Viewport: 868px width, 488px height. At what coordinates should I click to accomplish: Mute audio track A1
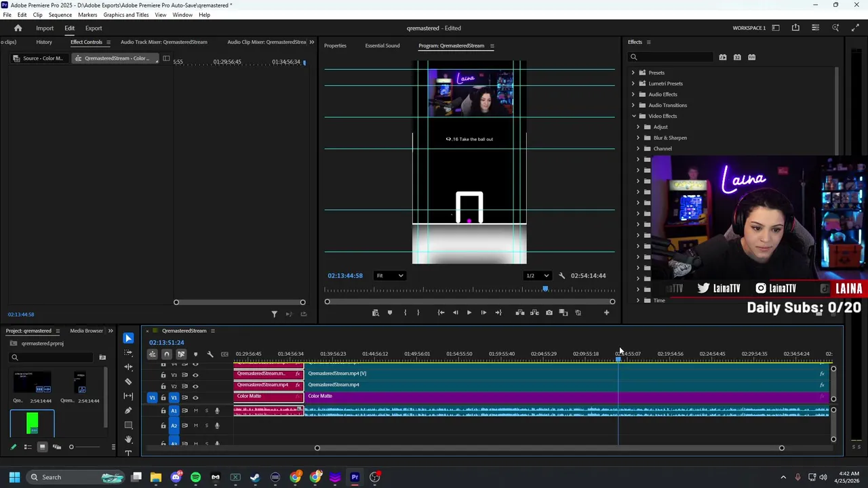(x=196, y=411)
